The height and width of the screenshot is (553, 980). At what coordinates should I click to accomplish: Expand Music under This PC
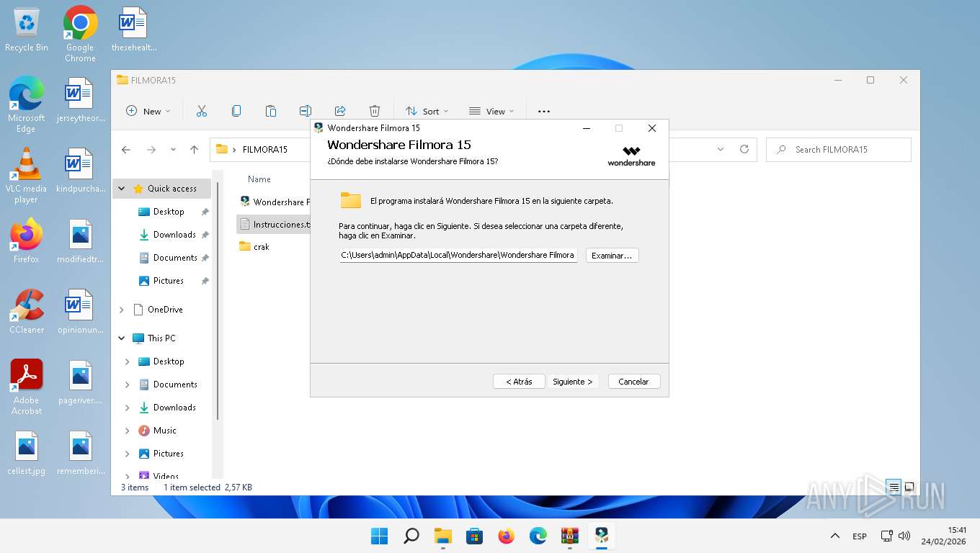point(128,431)
